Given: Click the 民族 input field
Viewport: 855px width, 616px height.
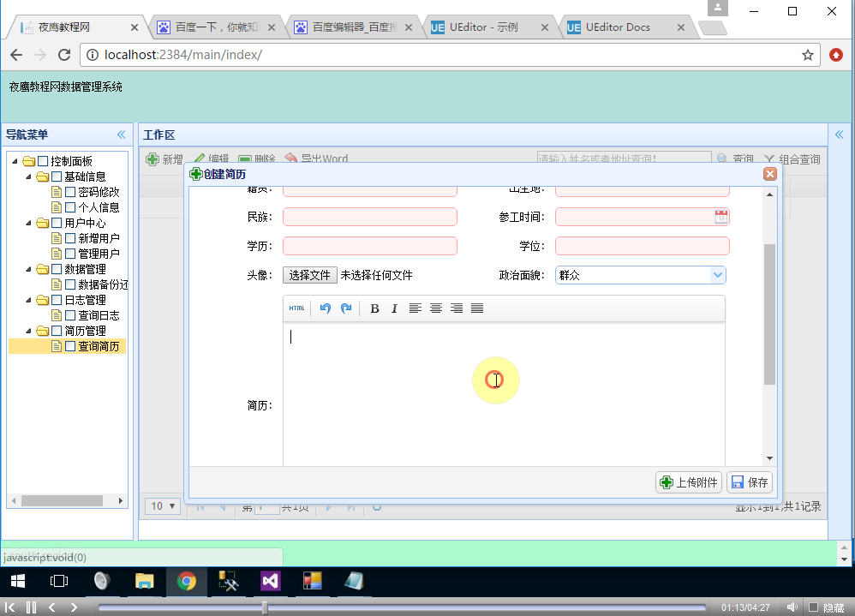Looking at the screenshot, I should tap(369, 217).
